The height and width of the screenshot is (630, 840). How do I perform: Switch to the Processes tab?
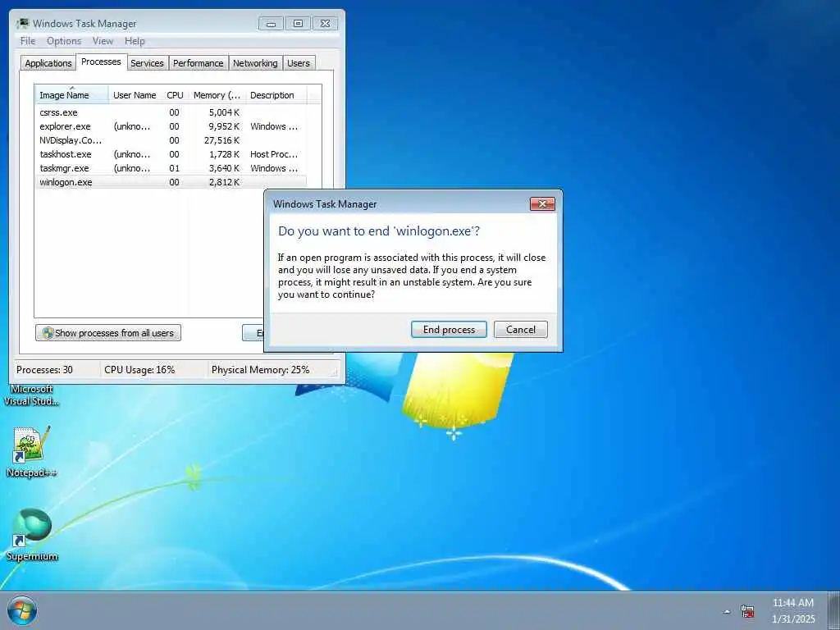click(x=101, y=62)
